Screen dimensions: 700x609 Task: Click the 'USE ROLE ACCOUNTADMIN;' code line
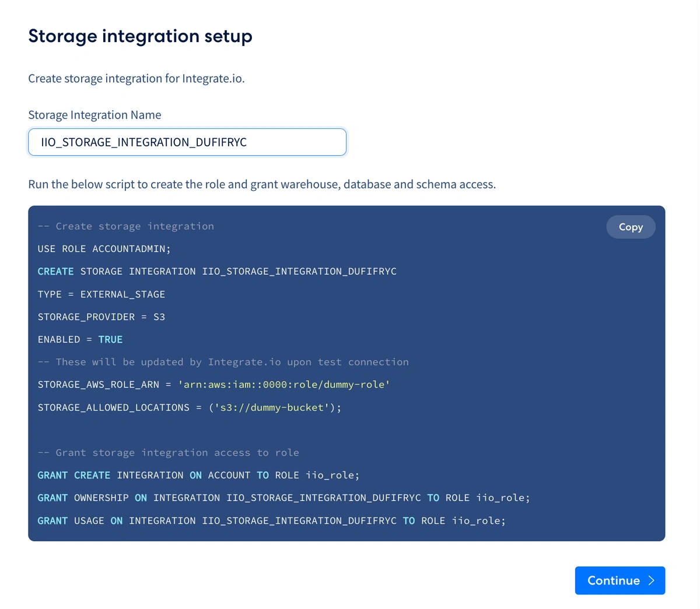(x=104, y=249)
